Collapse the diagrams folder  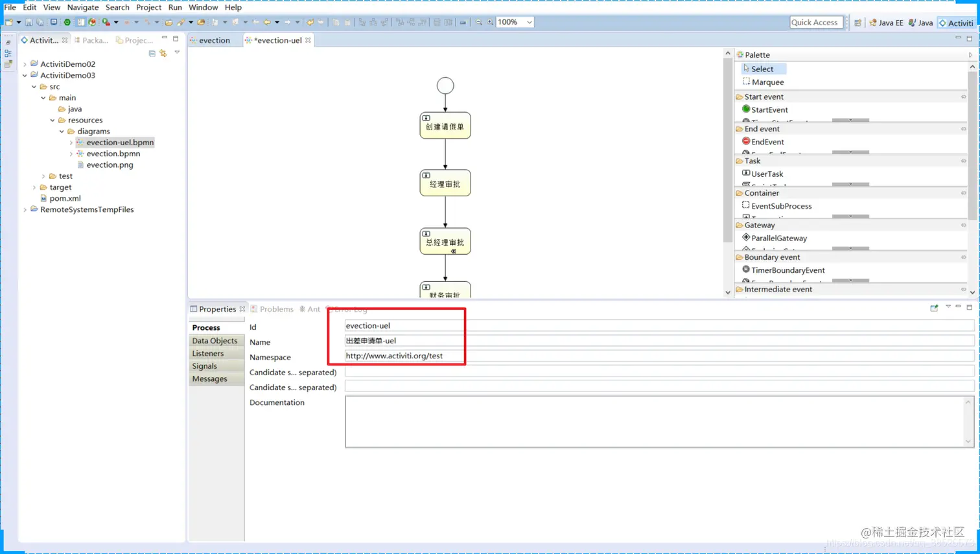click(62, 131)
